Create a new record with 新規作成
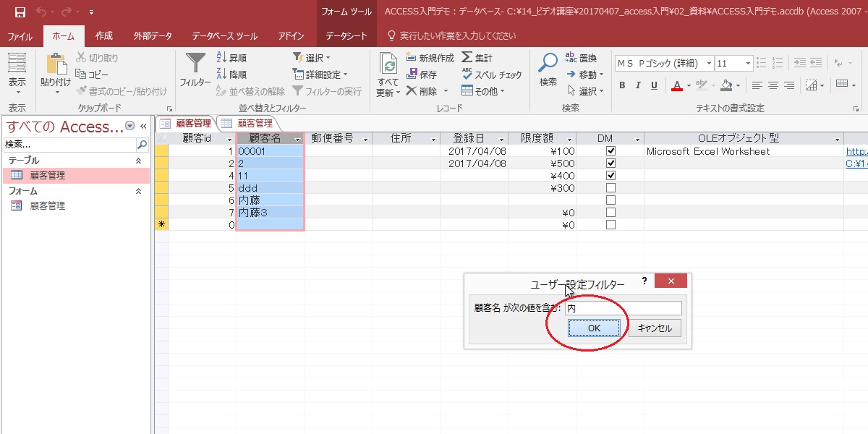 pos(430,58)
